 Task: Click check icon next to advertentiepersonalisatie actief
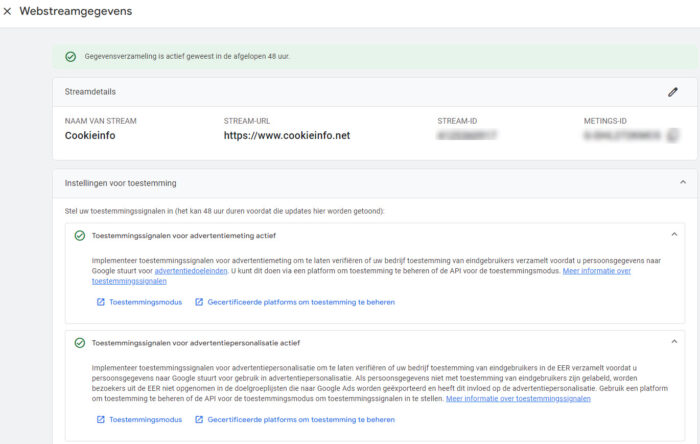80,343
